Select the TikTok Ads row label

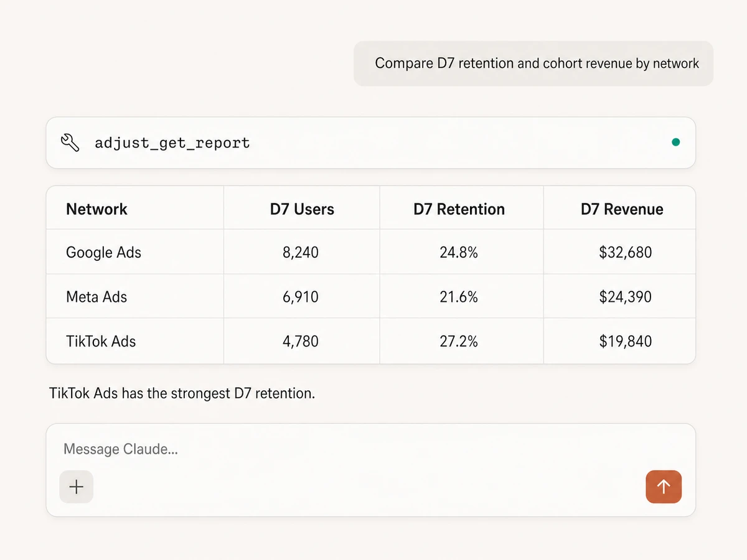101,341
